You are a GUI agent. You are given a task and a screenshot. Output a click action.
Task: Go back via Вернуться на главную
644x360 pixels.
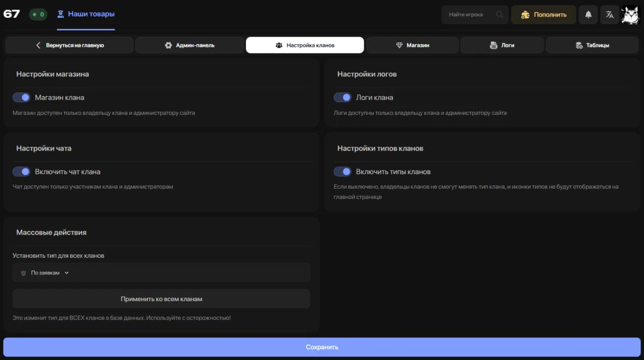click(69, 45)
